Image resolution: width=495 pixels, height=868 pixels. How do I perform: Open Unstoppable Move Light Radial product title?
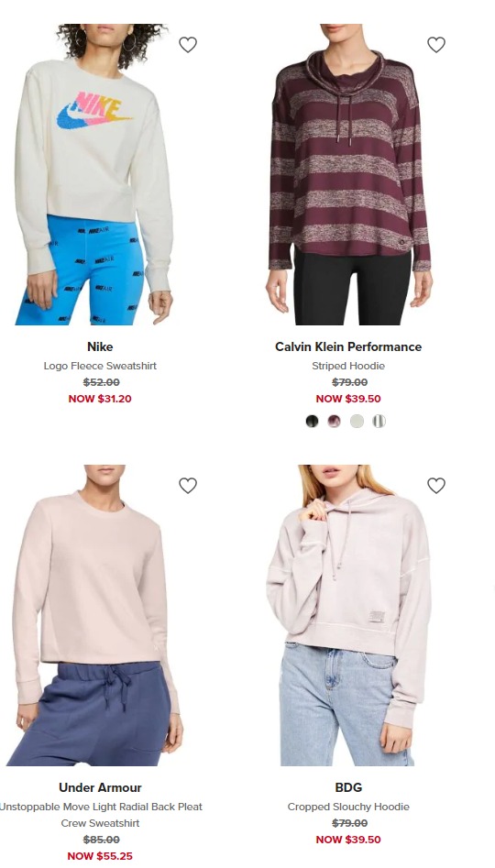pyautogui.click(x=100, y=815)
